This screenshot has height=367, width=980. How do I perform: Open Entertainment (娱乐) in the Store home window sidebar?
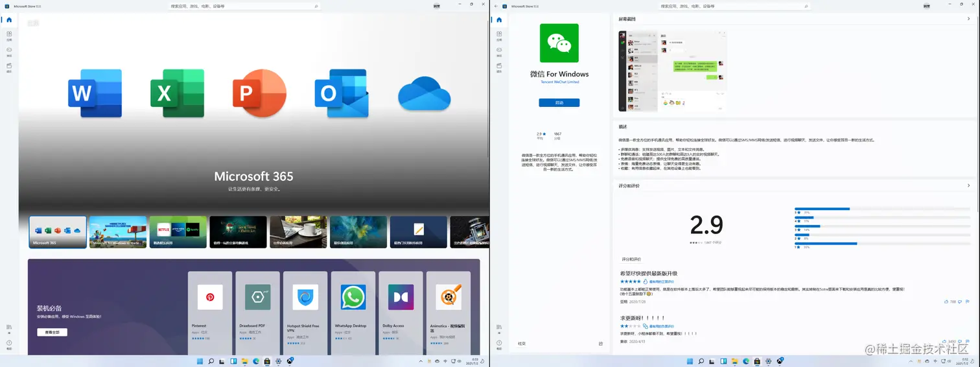point(9,67)
